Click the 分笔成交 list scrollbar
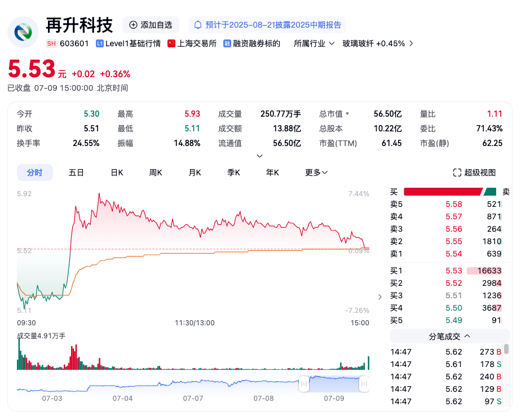The height and width of the screenshot is (420, 521). (x=506, y=349)
